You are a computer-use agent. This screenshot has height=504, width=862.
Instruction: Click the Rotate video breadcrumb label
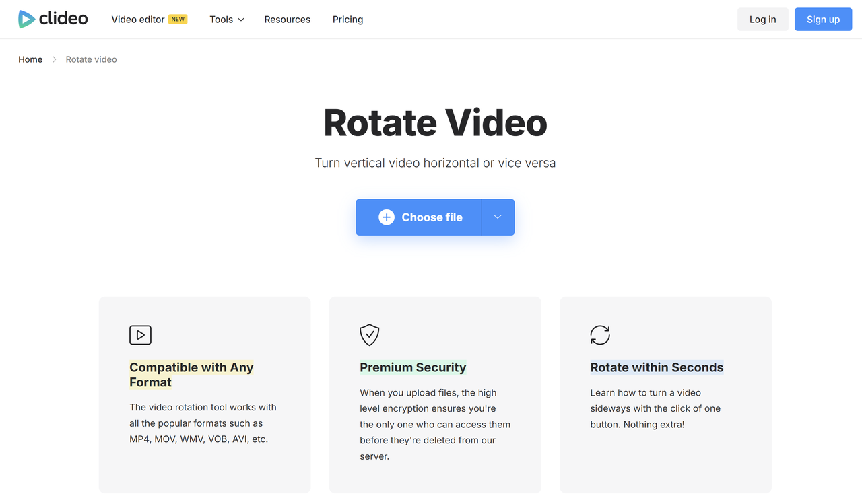pos(91,59)
